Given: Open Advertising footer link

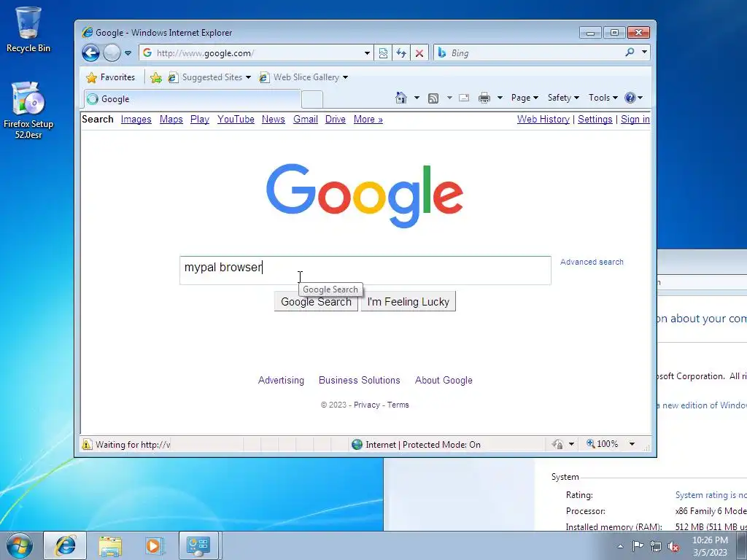Looking at the screenshot, I should click(281, 380).
